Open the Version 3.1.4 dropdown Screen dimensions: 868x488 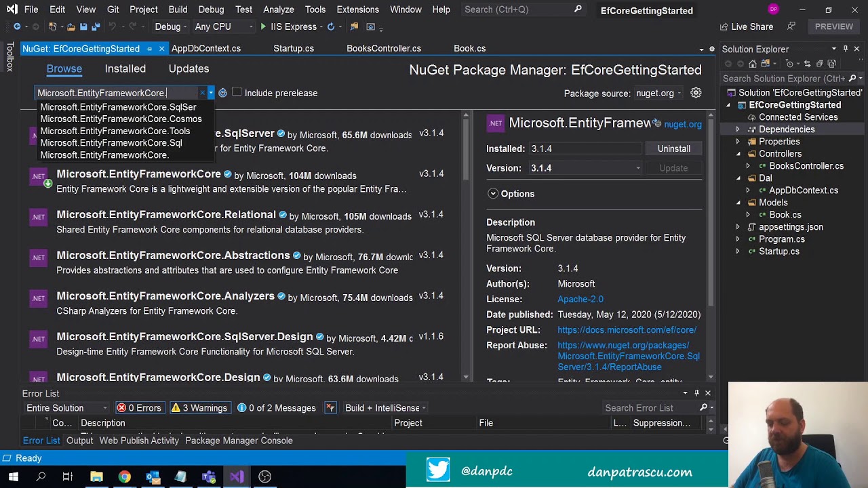coord(585,168)
